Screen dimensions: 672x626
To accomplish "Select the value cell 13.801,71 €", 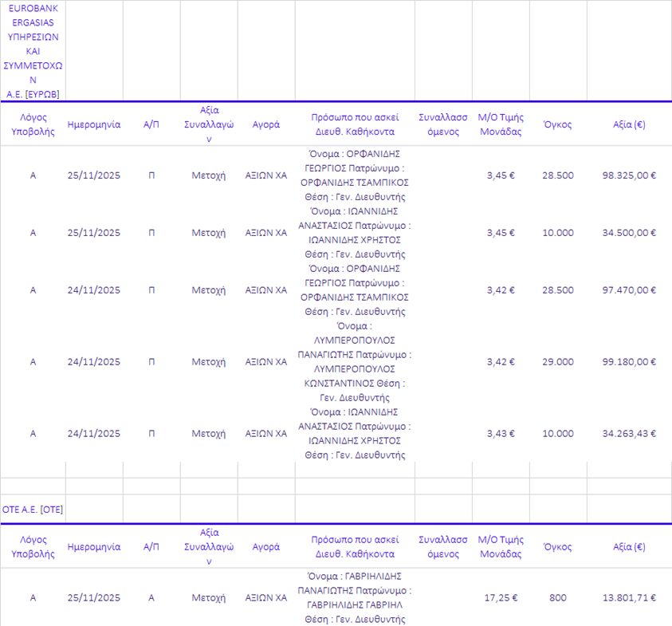I will click(x=629, y=598).
